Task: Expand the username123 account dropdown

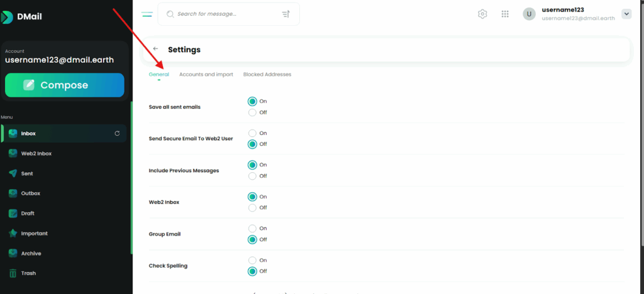Action: (x=626, y=14)
